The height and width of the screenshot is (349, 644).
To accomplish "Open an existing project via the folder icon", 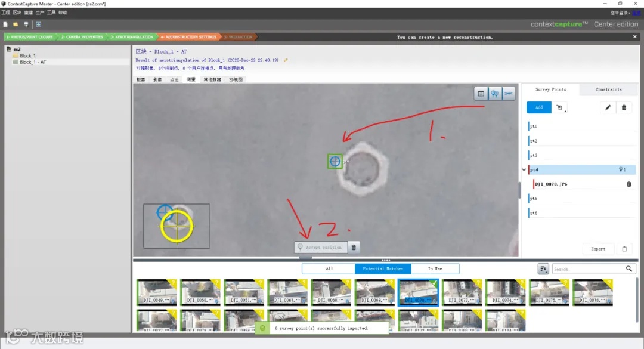I will (x=16, y=24).
